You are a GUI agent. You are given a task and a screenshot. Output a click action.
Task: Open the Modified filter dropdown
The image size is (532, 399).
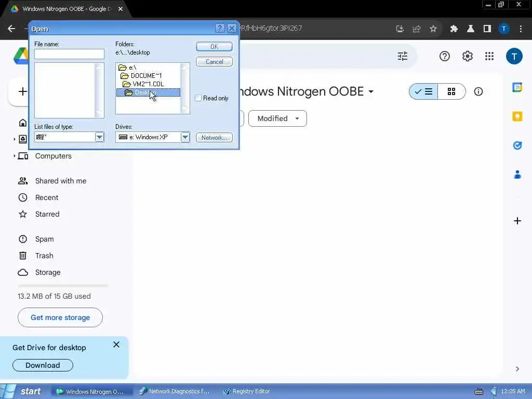(277, 118)
